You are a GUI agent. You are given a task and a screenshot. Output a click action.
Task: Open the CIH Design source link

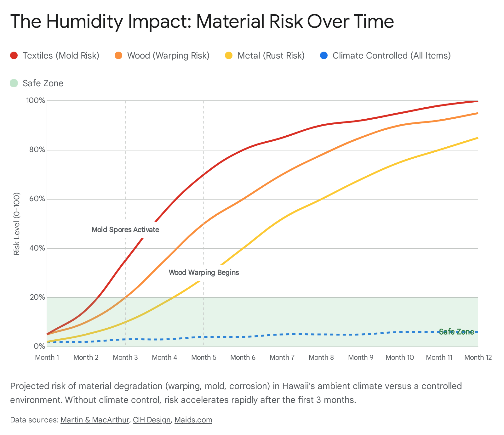[x=152, y=420]
